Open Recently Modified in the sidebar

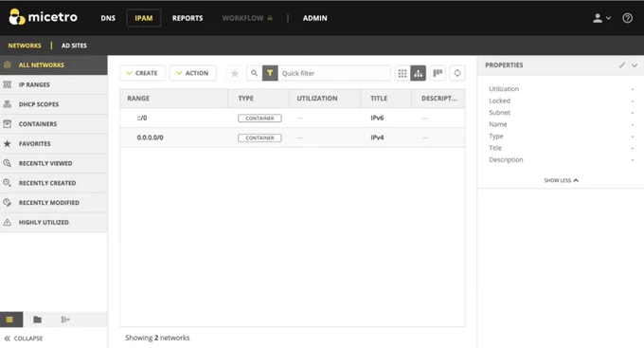point(54,203)
